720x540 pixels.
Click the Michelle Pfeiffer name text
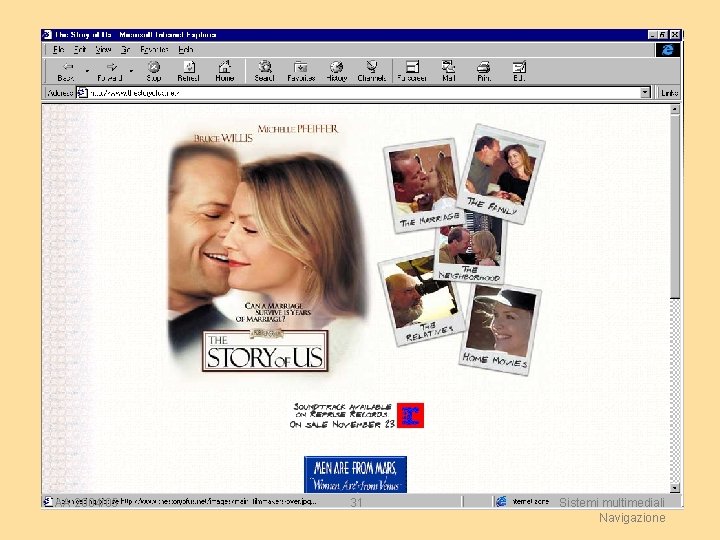(298, 129)
